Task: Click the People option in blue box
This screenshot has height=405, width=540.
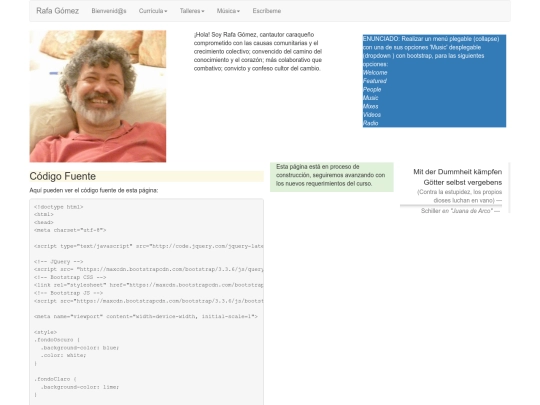Action: 372,90
